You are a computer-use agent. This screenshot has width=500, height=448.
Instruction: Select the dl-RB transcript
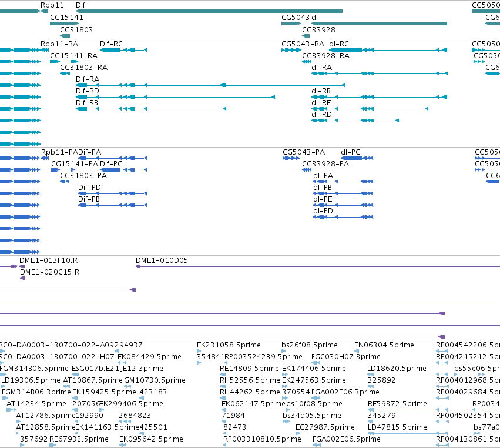tap(379, 97)
